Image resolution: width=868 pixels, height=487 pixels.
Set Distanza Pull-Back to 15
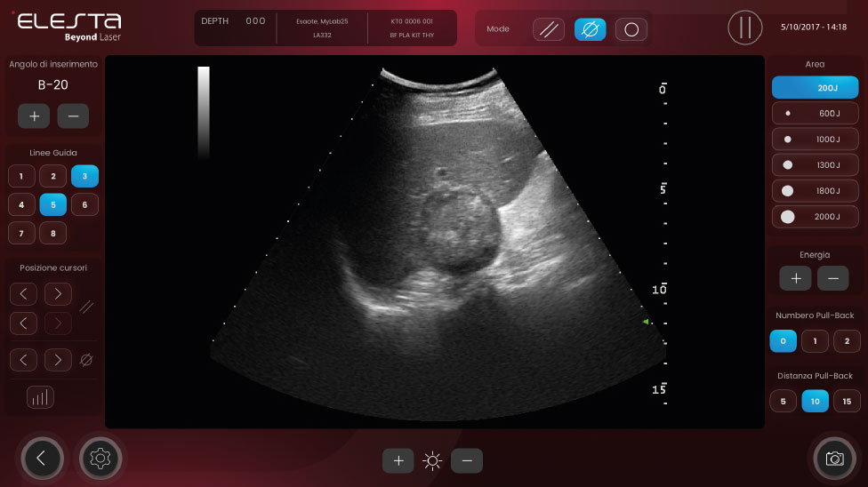tap(847, 401)
